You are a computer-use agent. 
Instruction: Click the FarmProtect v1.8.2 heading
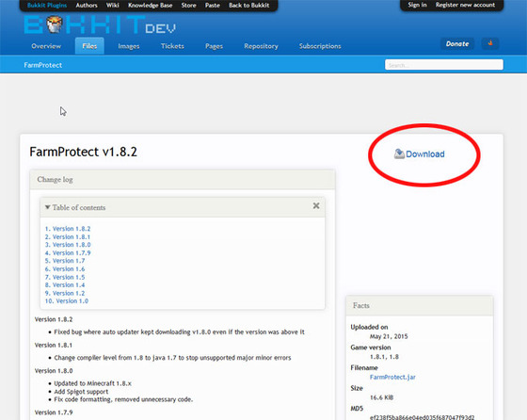click(84, 152)
